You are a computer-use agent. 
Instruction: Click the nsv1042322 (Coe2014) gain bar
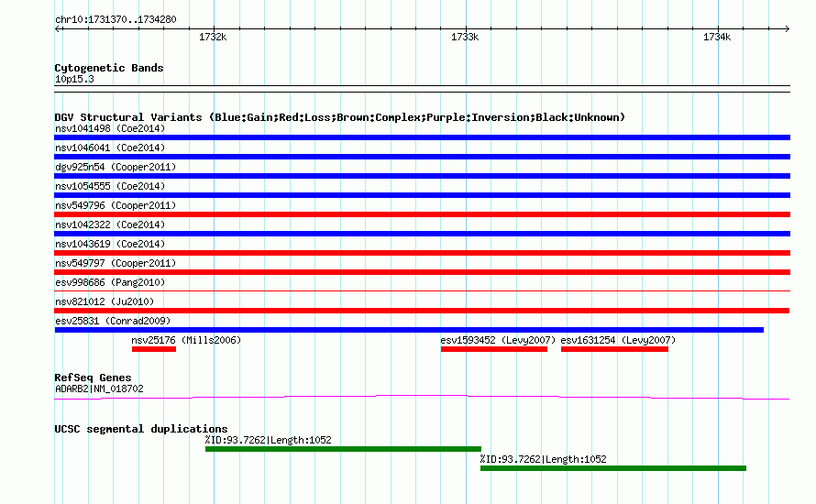[x=422, y=234]
